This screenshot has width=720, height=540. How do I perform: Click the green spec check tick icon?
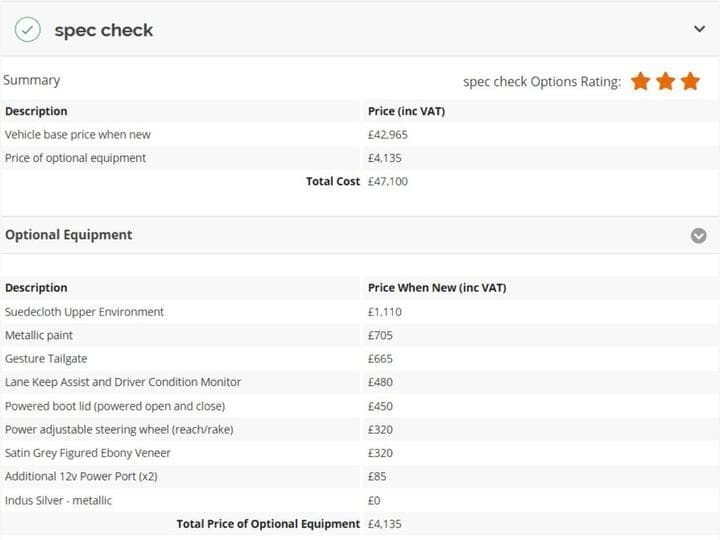tap(27, 30)
